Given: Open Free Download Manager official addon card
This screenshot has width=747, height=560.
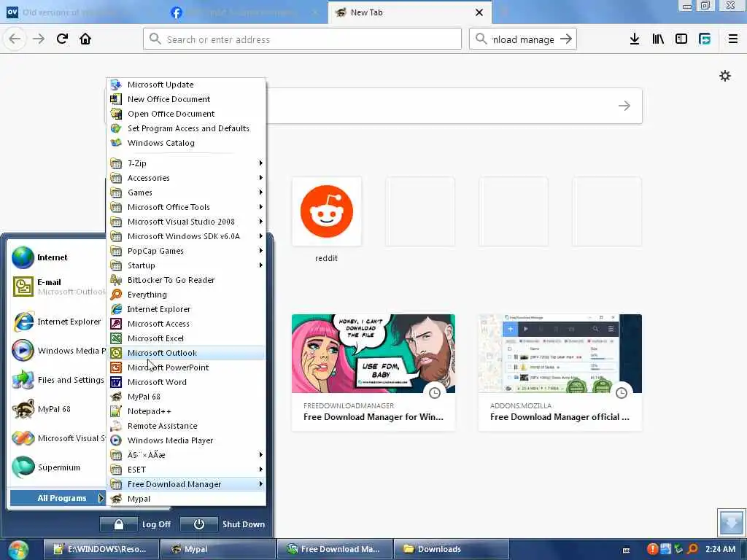Looking at the screenshot, I should [x=560, y=373].
